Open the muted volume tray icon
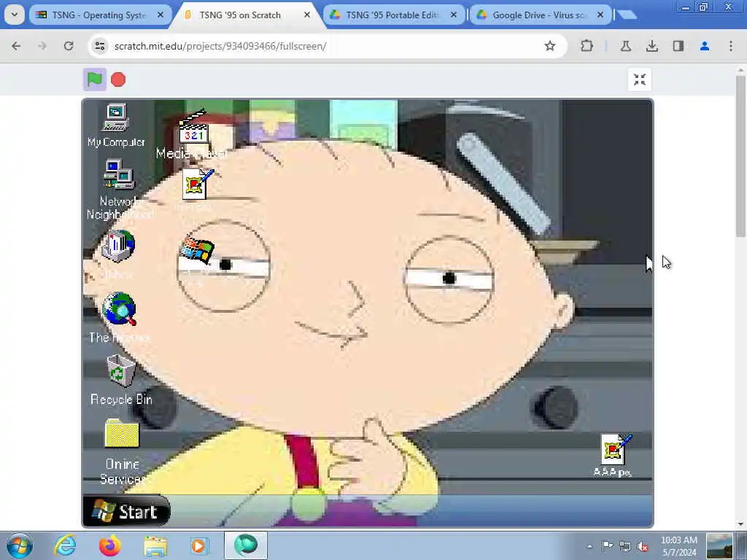The width and height of the screenshot is (747, 560). click(x=643, y=546)
